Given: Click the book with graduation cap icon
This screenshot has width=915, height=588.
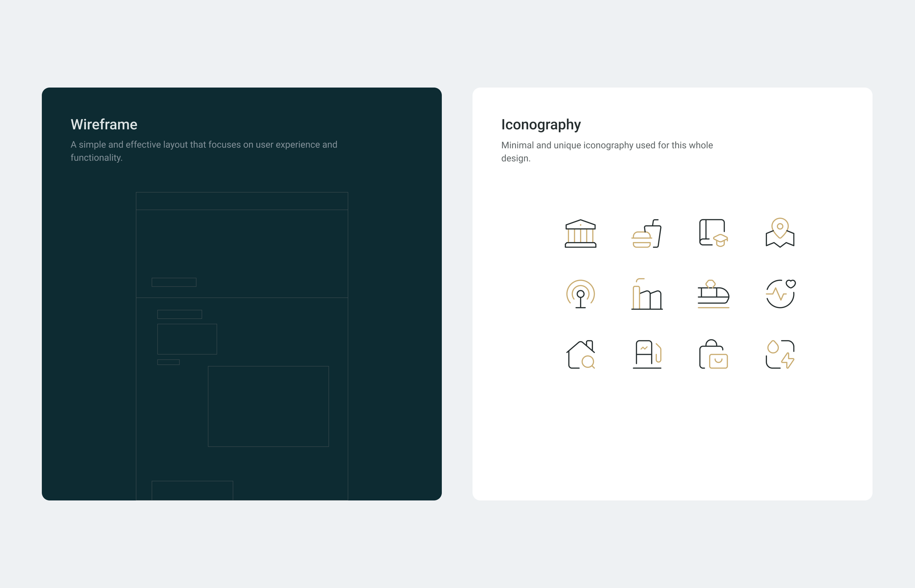Looking at the screenshot, I should coord(713,233).
